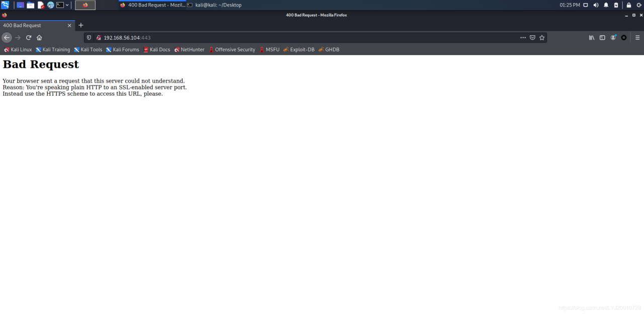This screenshot has height=314, width=644.
Task: Expand the terminal launcher dropdown arrow
Action: click(67, 5)
